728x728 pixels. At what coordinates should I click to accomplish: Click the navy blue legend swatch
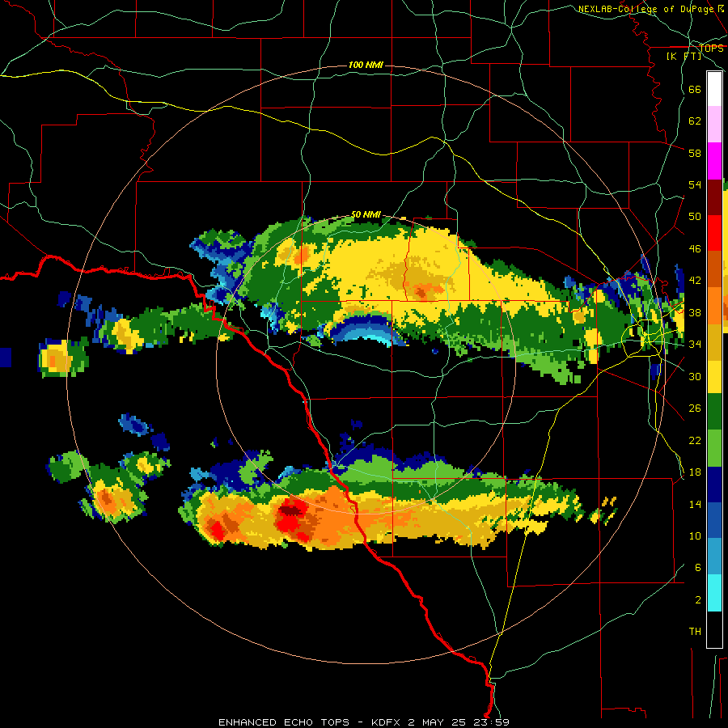pyautogui.click(x=714, y=485)
